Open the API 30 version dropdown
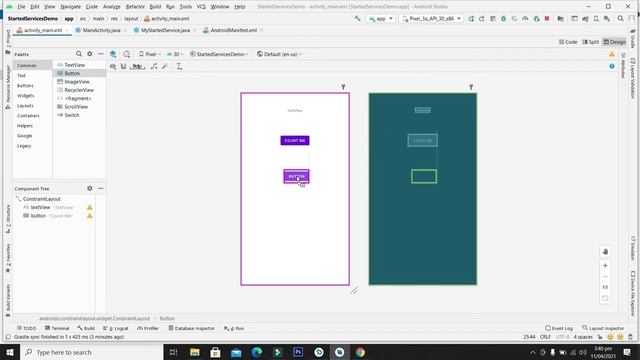 (175, 54)
